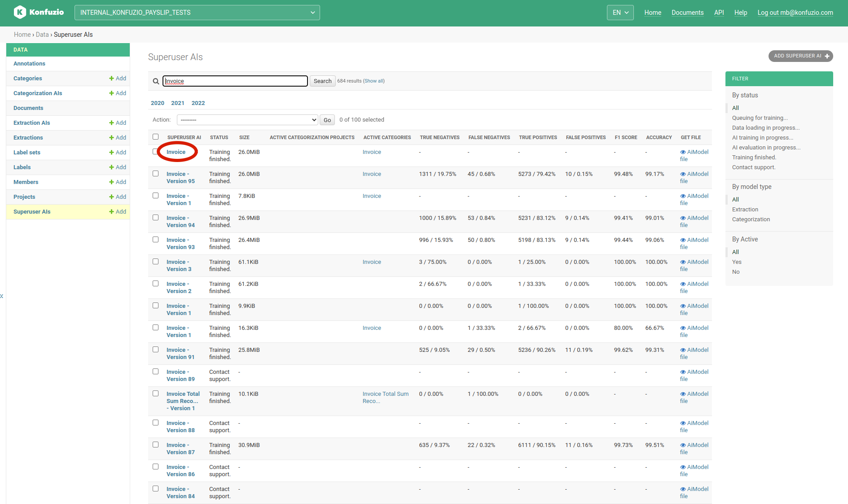This screenshot has width=848, height=504.
Task: Filter by year 2022
Action: [198, 103]
